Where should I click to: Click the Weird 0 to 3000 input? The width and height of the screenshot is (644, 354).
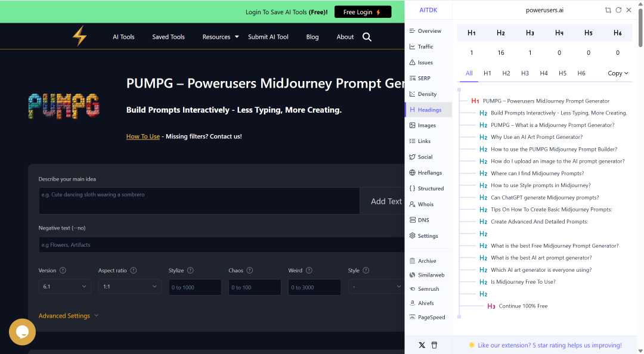(315, 287)
